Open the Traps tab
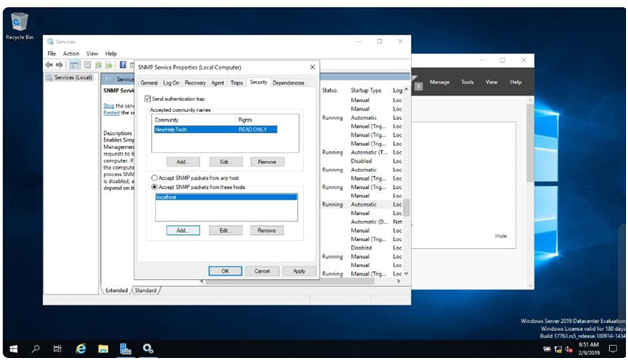628x360 pixels. click(237, 83)
